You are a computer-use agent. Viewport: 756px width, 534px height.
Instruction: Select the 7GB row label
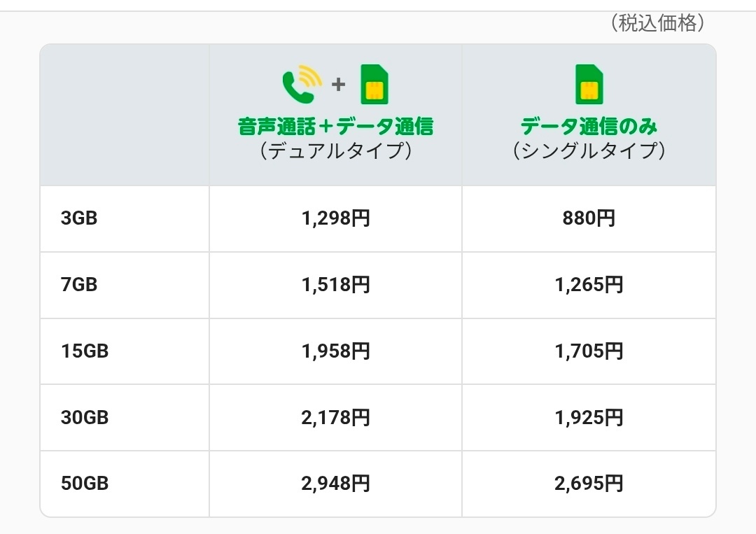click(79, 285)
